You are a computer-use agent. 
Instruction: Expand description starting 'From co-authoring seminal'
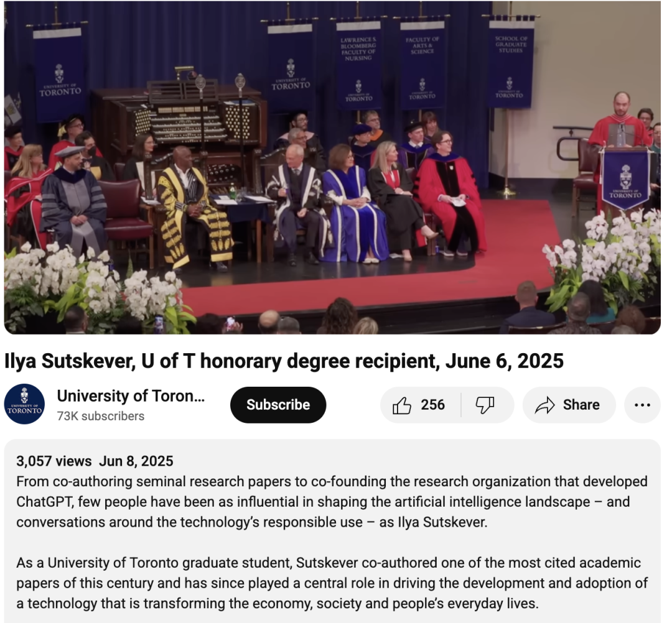[332, 502]
